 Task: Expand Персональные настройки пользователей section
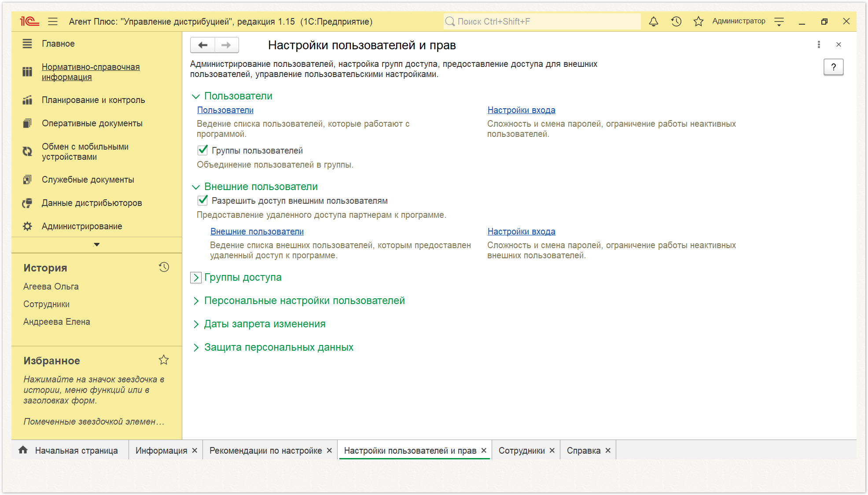click(196, 301)
